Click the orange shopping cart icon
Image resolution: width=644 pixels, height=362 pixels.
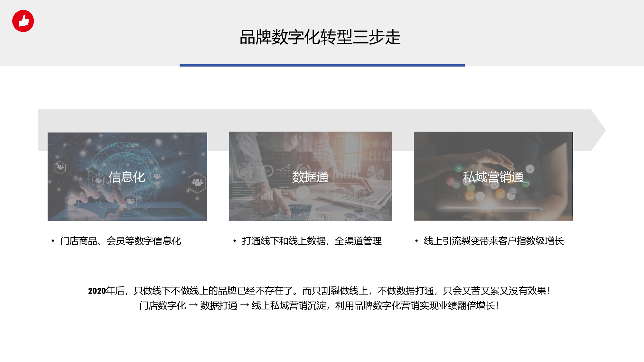tap(500, 194)
